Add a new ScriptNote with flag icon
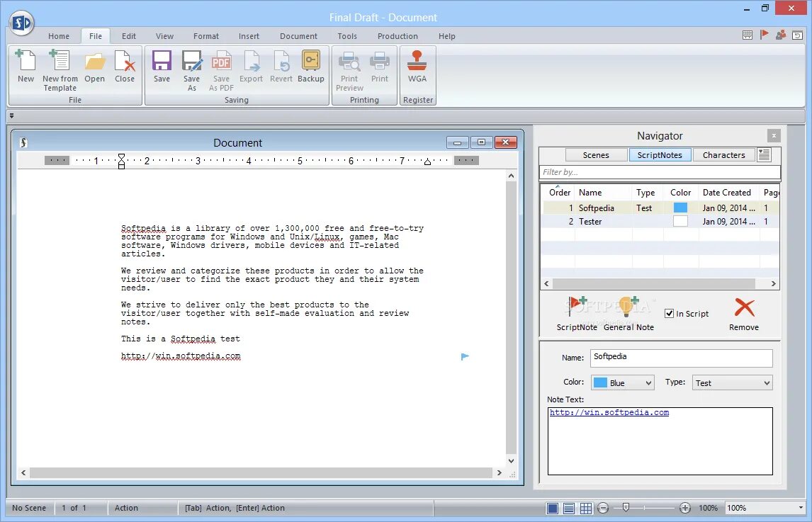 click(x=576, y=314)
